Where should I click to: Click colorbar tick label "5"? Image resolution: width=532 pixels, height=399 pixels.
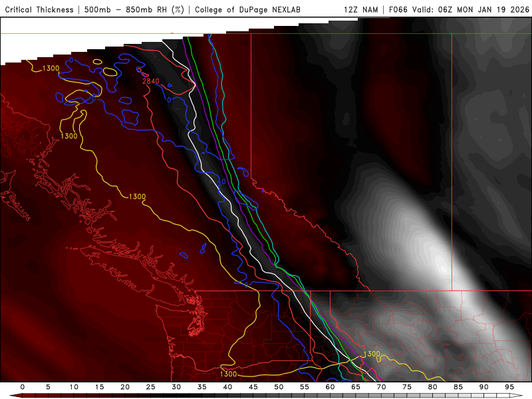pos(48,387)
